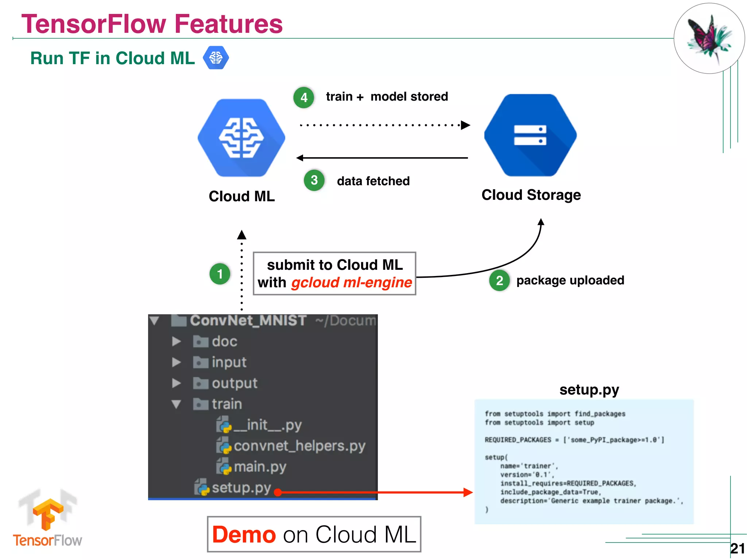Screen dimensions: 747x560
Task: Click the 'data fetched' text
Action: click(373, 181)
